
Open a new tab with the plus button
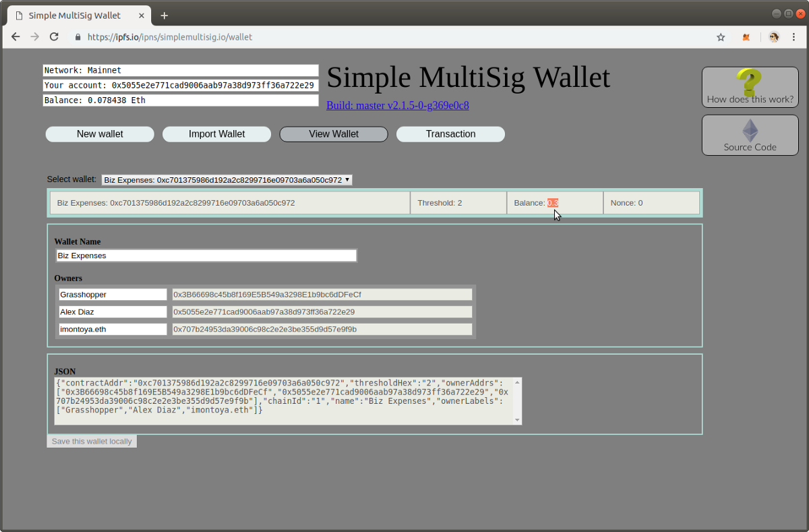[x=164, y=15]
